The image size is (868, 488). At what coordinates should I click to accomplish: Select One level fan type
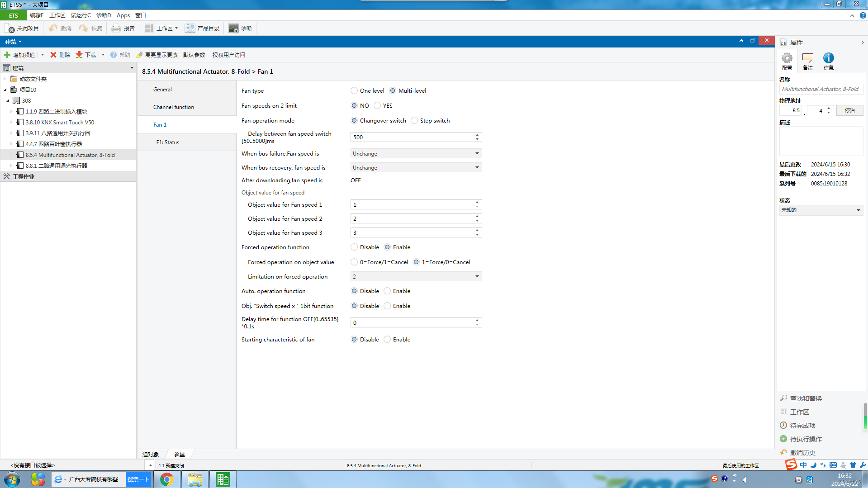(x=354, y=90)
